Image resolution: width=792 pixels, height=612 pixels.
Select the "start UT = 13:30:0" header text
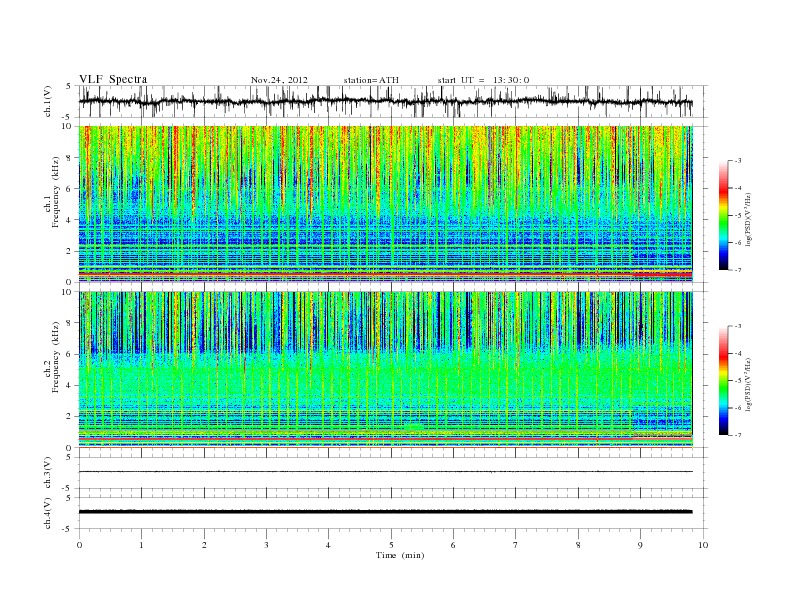(x=483, y=80)
